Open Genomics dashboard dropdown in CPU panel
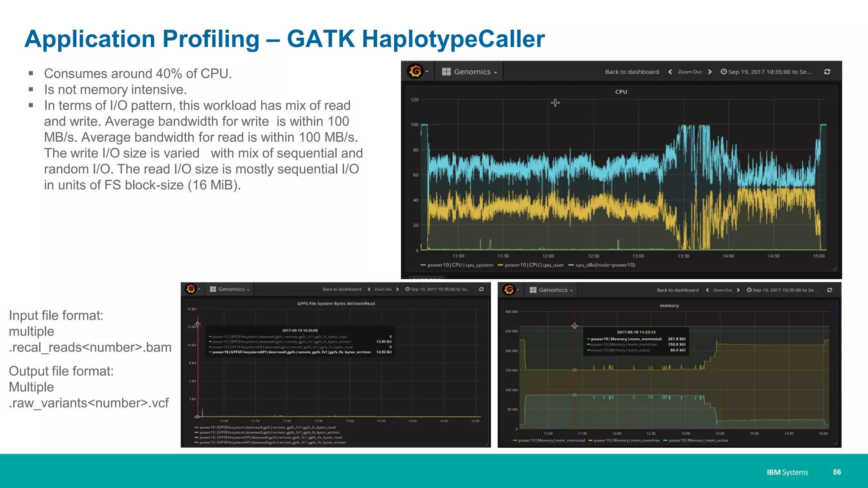Screen dimensions: 868x488 469,72
